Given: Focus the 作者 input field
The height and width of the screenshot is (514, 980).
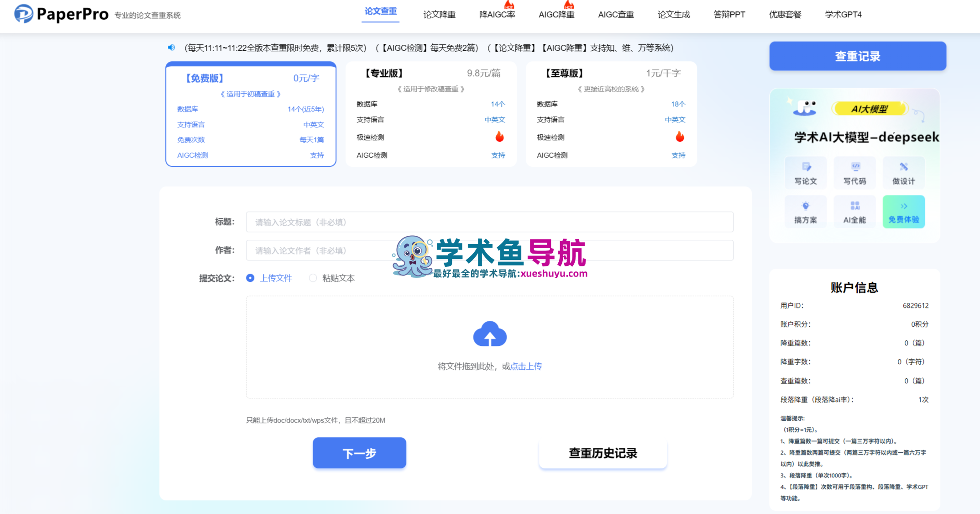Looking at the screenshot, I should (490, 250).
